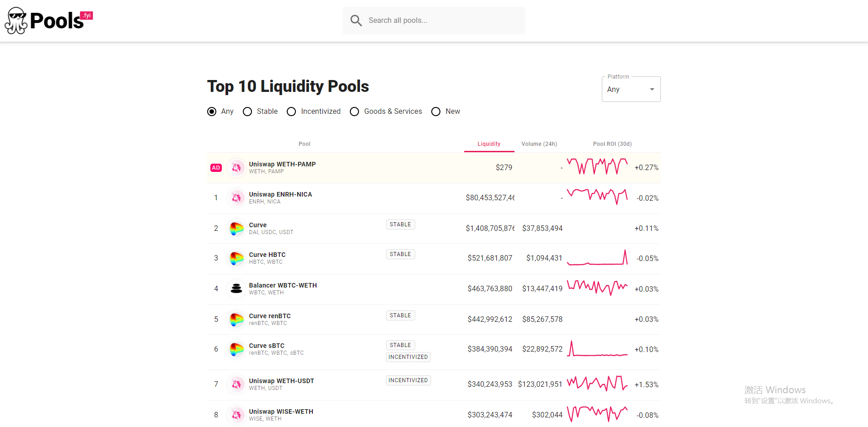Image resolution: width=868 pixels, height=427 pixels.
Task: Click Curve icon for renBTC pool
Action: pos(236,319)
